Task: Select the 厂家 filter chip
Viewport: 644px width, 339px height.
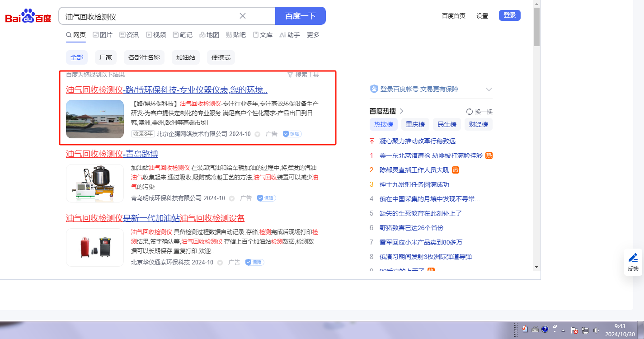Action: pos(106,57)
